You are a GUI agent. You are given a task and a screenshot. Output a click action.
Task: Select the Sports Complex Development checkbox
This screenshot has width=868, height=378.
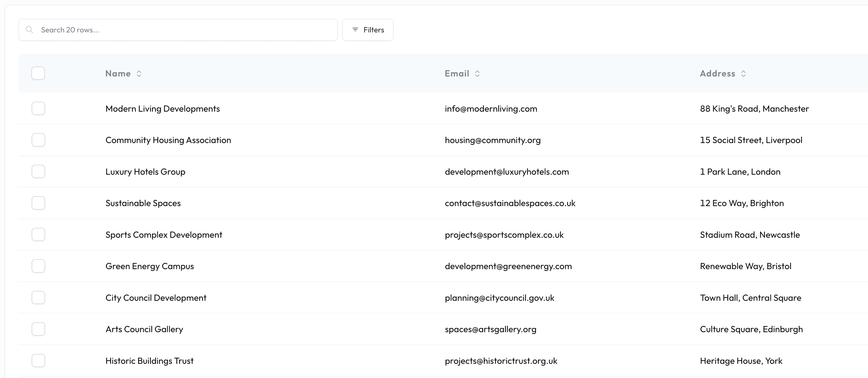coord(38,235)
